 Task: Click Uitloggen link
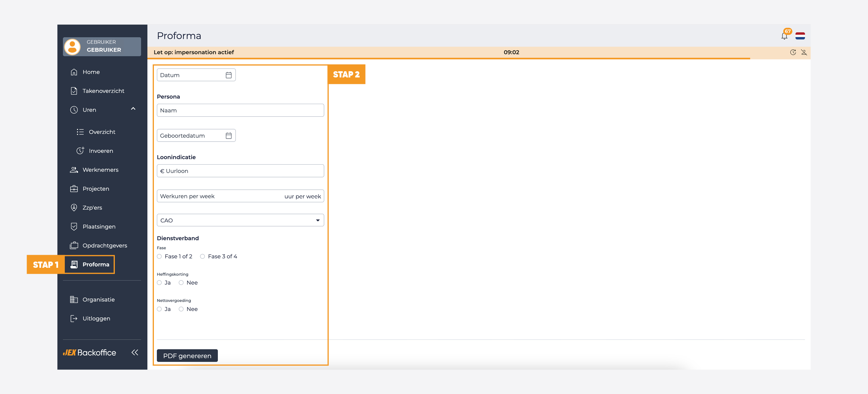(x=96, y=319)
